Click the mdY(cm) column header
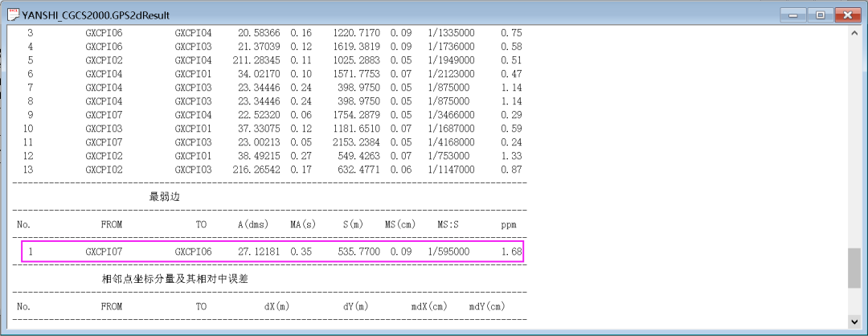The width and height of the screenshot is (868, 336). [x=487, y=307]
